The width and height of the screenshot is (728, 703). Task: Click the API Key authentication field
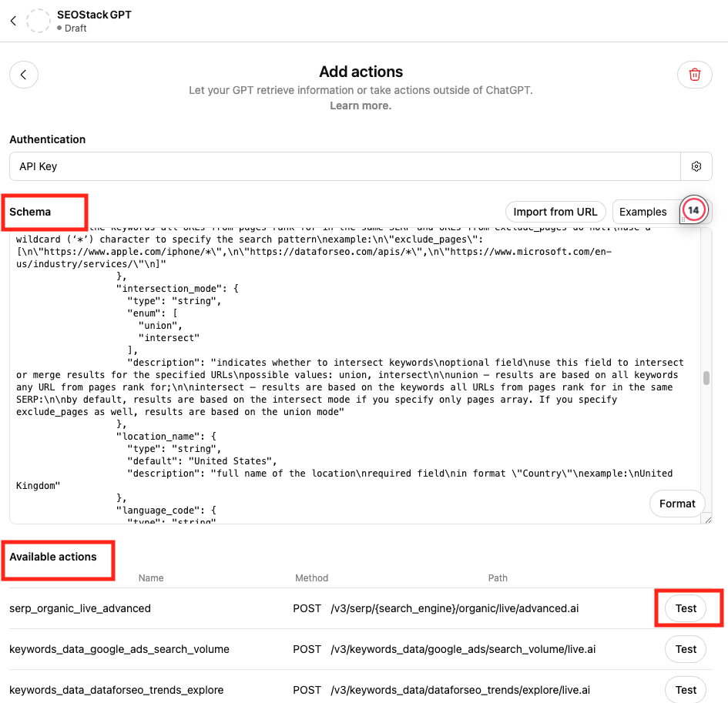pos(345,166)
